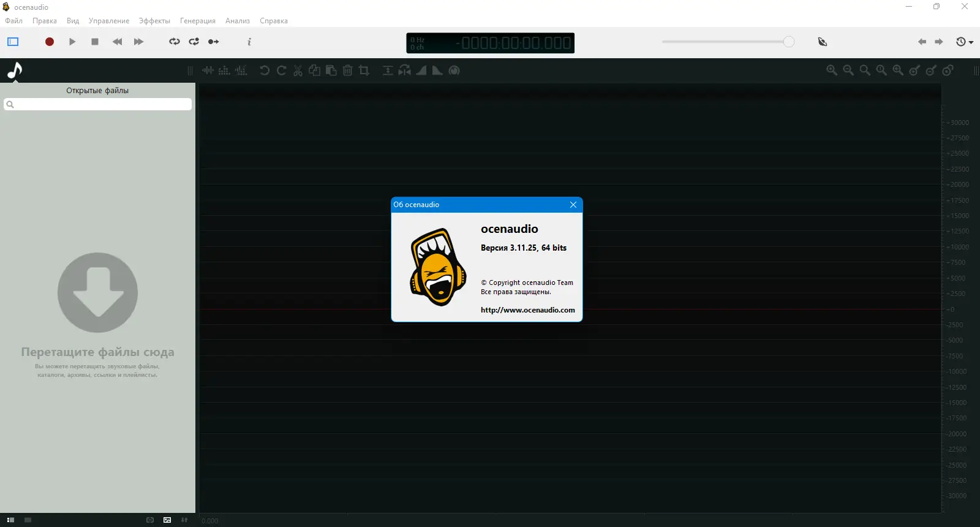This screenshot has width=980, height=527.
Task: Switch the file list to detailed view
Action: [10, 520]
